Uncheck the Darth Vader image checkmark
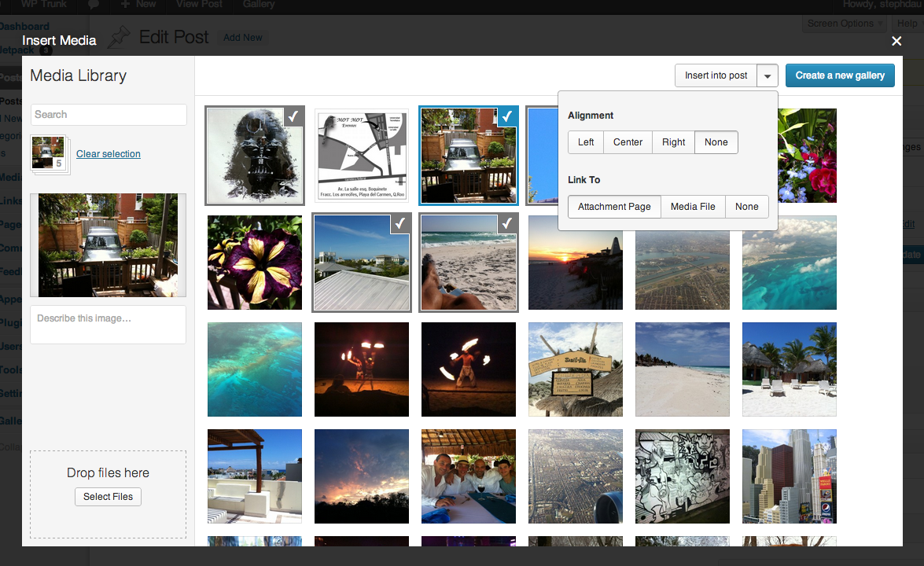Image resolution: width=924 pixels, height=566 pixels. point(293,116)
